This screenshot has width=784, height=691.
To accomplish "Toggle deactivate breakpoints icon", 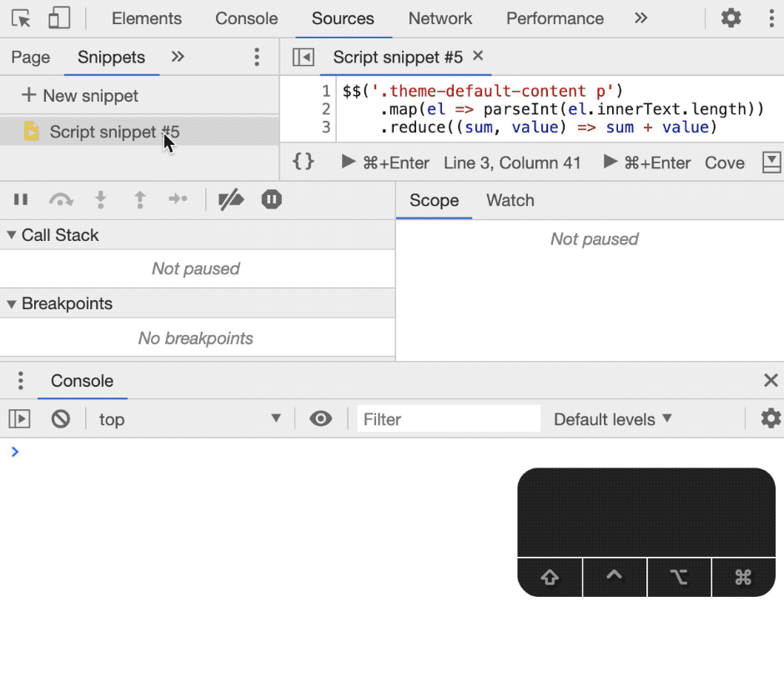I will [231, 199].
